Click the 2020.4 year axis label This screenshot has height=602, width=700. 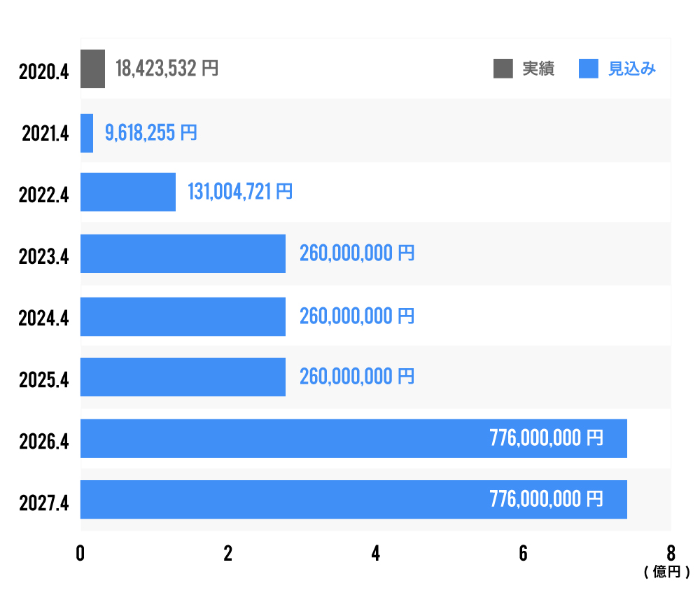tap(43, 71)
